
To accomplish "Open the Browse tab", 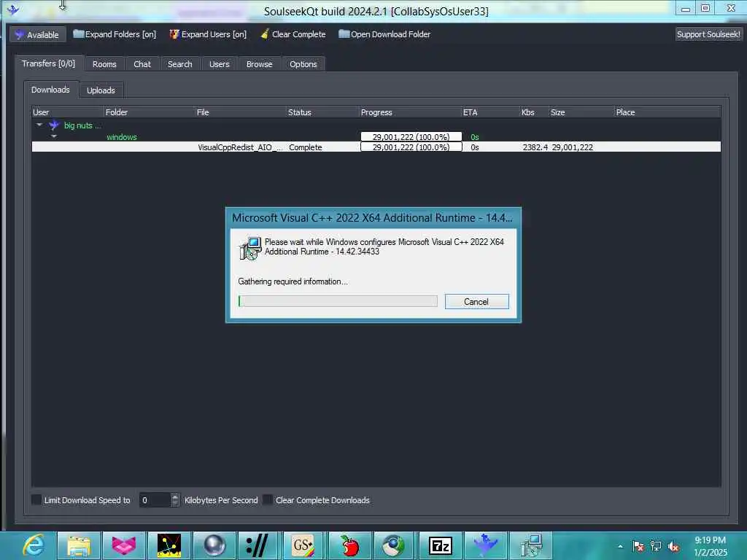I will pos(259,64).
